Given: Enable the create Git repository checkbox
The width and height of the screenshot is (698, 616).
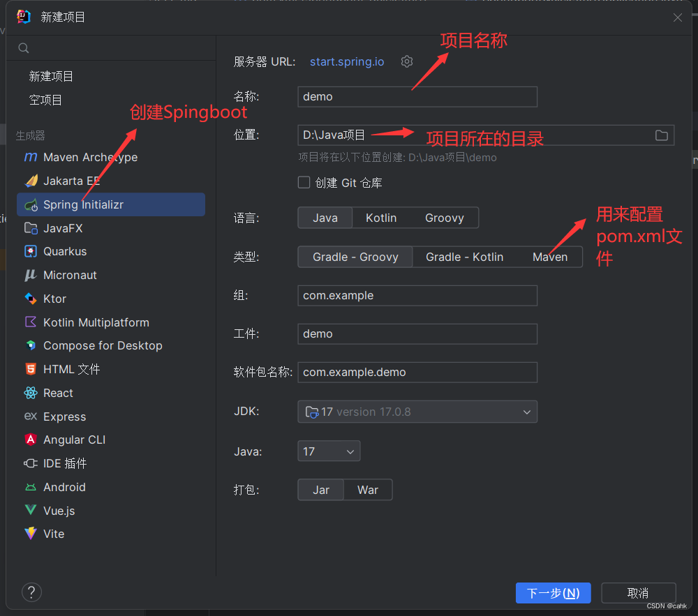Looking at the screenshot, I should 304,182.
